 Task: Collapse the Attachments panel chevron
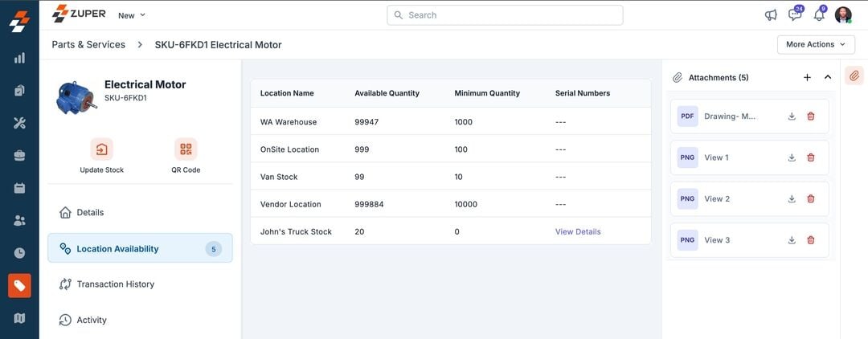(x=828, y=77)
